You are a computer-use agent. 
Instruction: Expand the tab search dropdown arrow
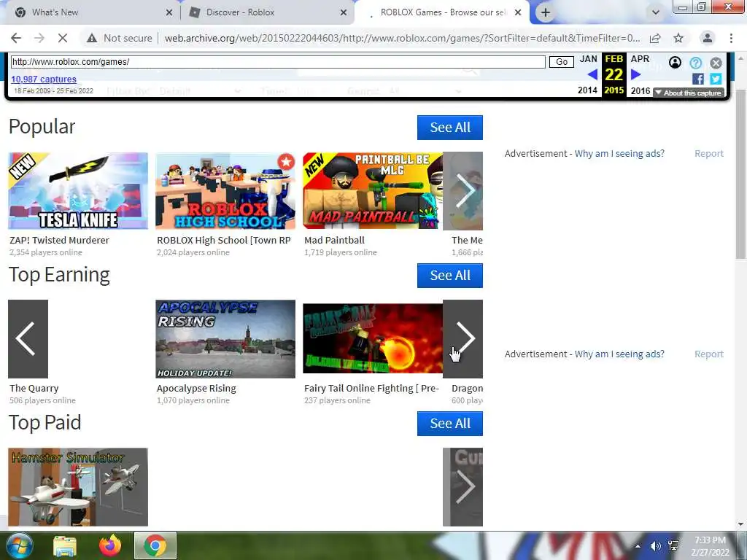pyautogui.click(x=656, y=12)
